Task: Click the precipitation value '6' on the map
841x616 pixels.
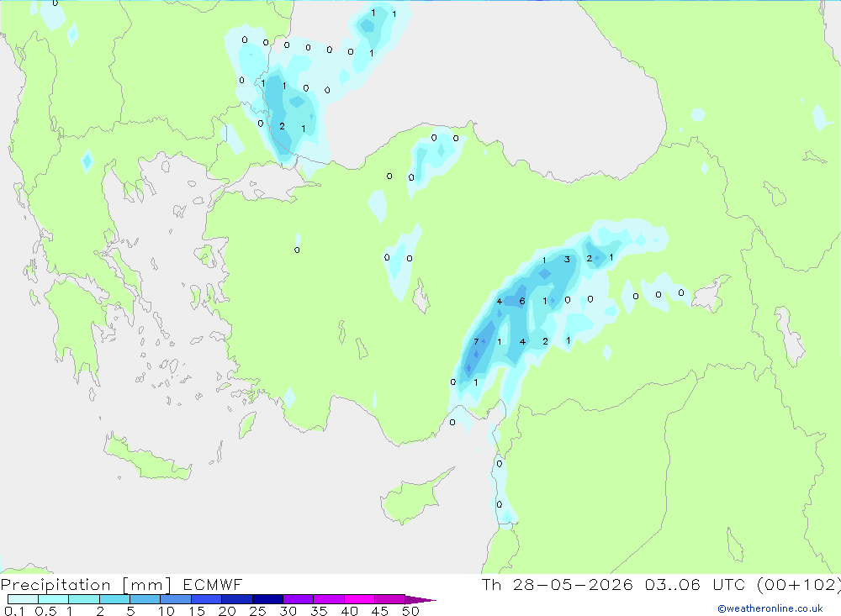Action: (x=522, y=302)
